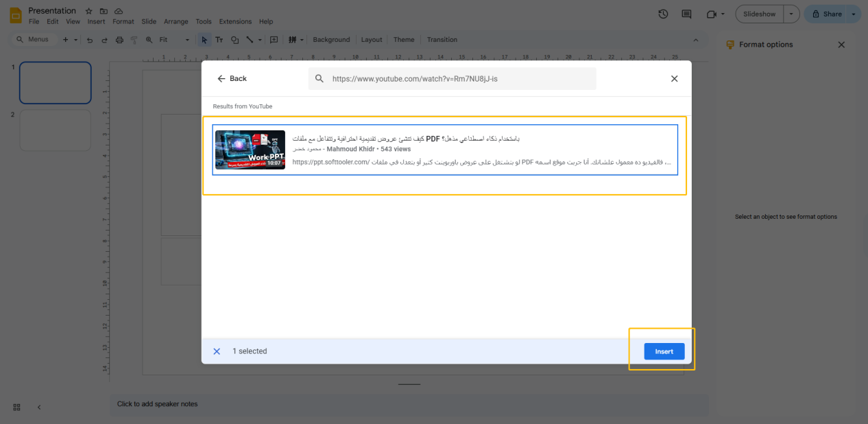Close the YouTube video search dialog
Viewport: 868px width, 424px height.
coord(674,79)
